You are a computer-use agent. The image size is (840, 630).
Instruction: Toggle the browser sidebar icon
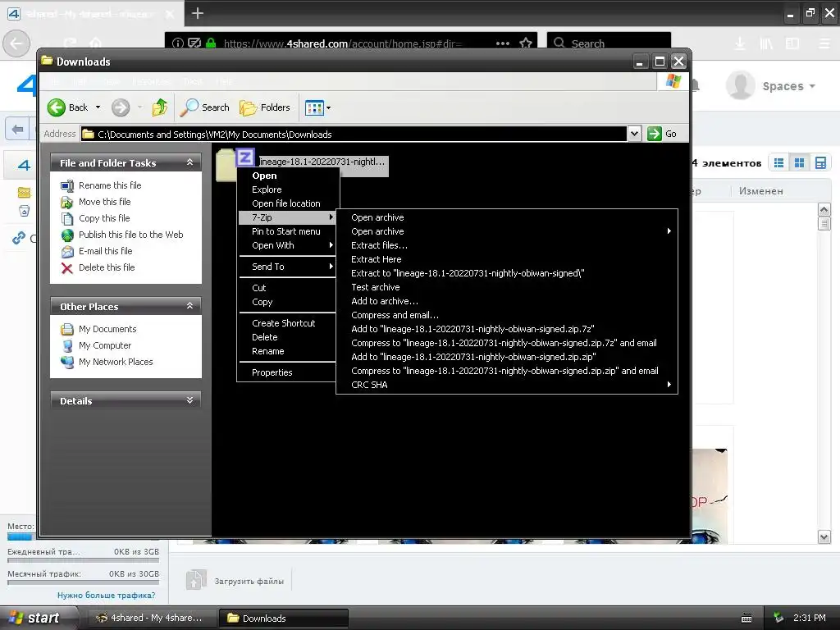coord(792,43)
